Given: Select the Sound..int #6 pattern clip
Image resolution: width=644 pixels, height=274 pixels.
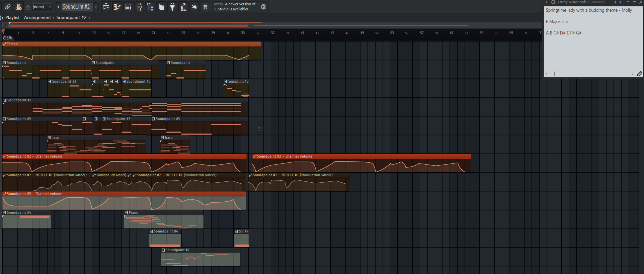Looking at the screenshot, I should 236,88.
